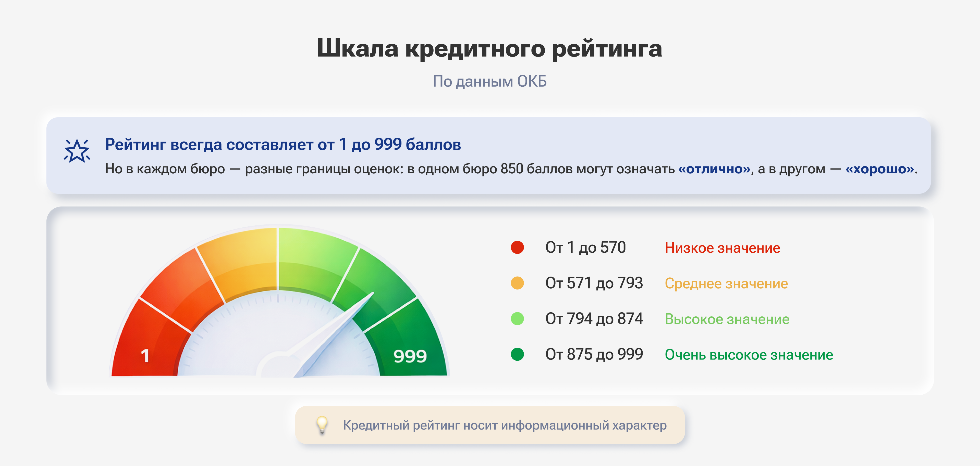Click the light bulb icon
980x466 pixels.
click(322, 424)
